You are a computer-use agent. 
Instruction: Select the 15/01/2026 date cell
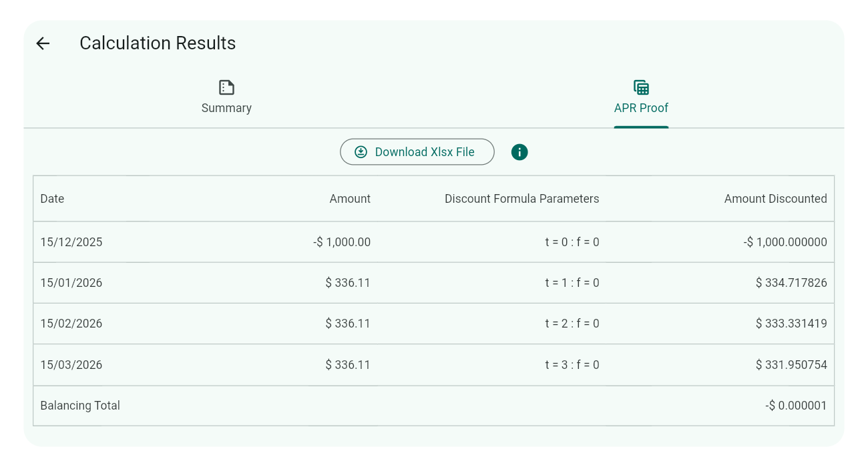71,283
